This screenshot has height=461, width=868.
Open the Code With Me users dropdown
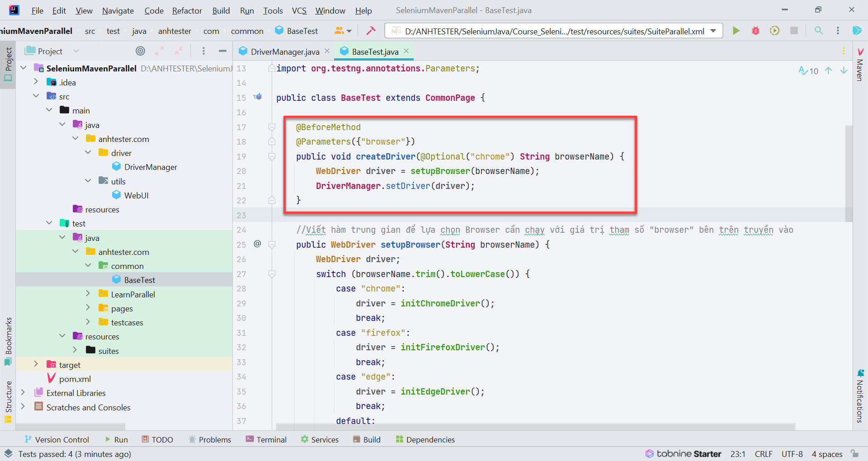pyautogui.click(x=343, y=31)
